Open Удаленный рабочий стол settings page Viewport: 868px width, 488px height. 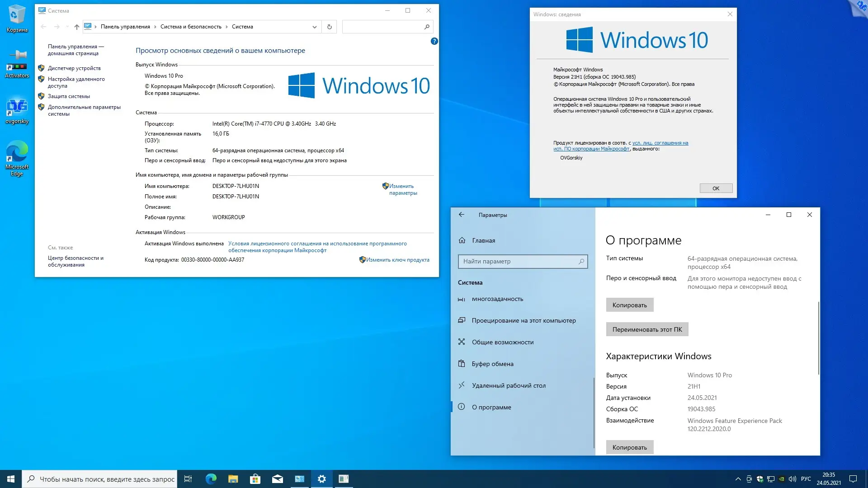point(509,385)
